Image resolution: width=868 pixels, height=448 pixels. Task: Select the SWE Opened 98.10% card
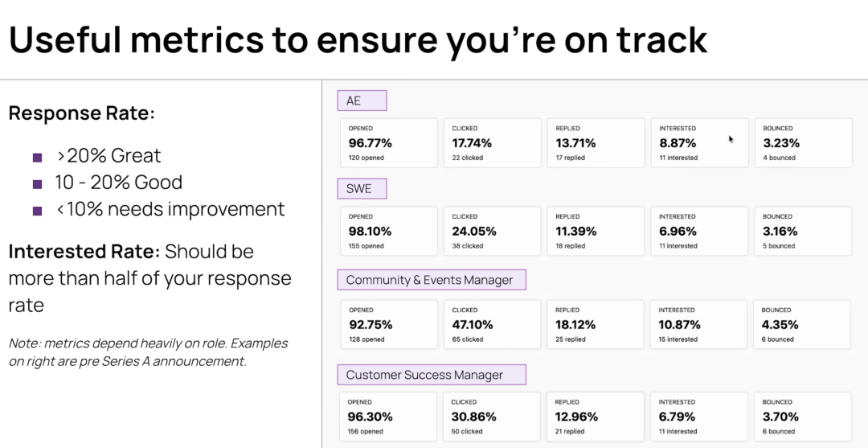[x=390, y=232]
